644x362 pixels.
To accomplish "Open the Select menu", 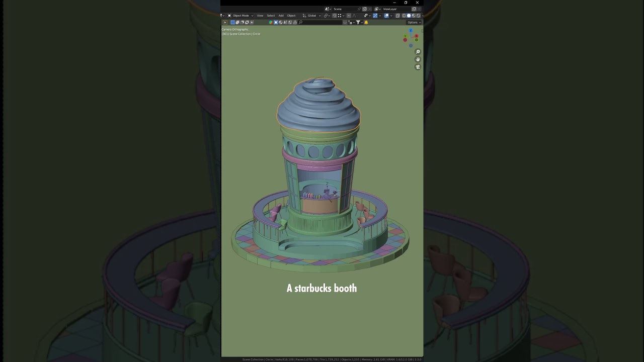I will [x=271, y=16].
